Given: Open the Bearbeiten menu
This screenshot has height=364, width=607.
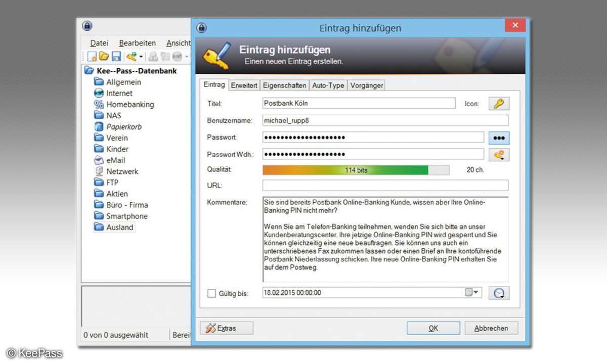Looking at the screenshot, I should [138, 43].
